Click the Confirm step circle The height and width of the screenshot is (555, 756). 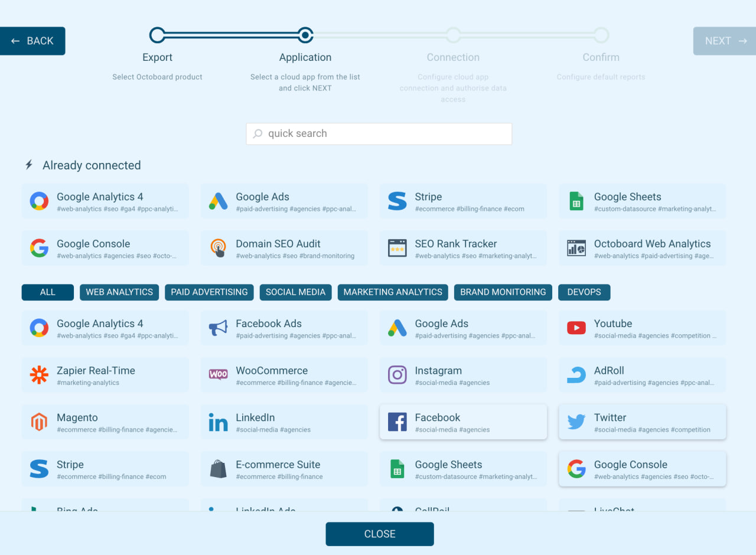point(601,35)
